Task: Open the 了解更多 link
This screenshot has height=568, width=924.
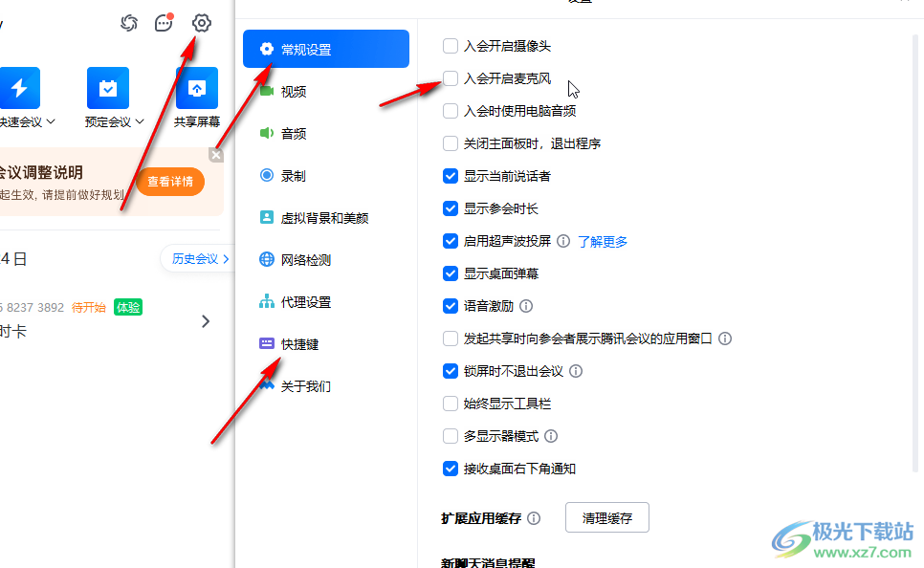Action: coord(603,242)
